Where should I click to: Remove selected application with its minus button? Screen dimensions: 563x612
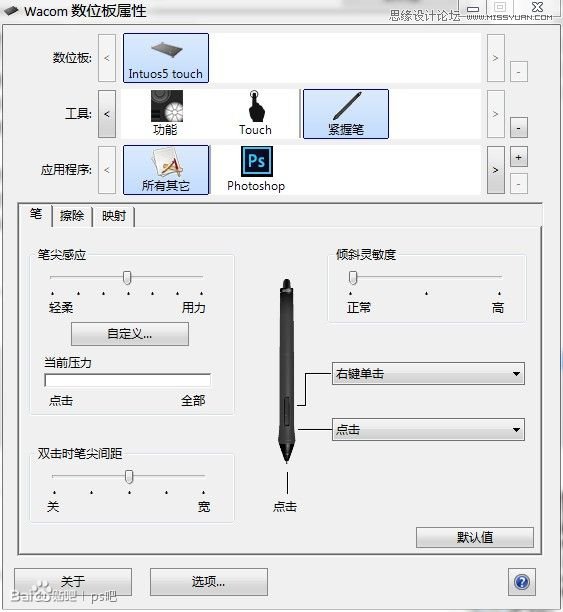click(x=519, y=183)
